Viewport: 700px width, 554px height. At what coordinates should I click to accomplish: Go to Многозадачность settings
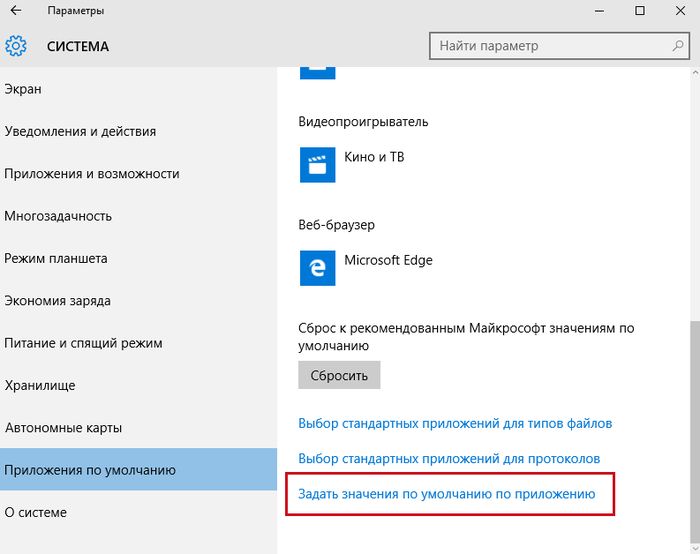point(58,216)
